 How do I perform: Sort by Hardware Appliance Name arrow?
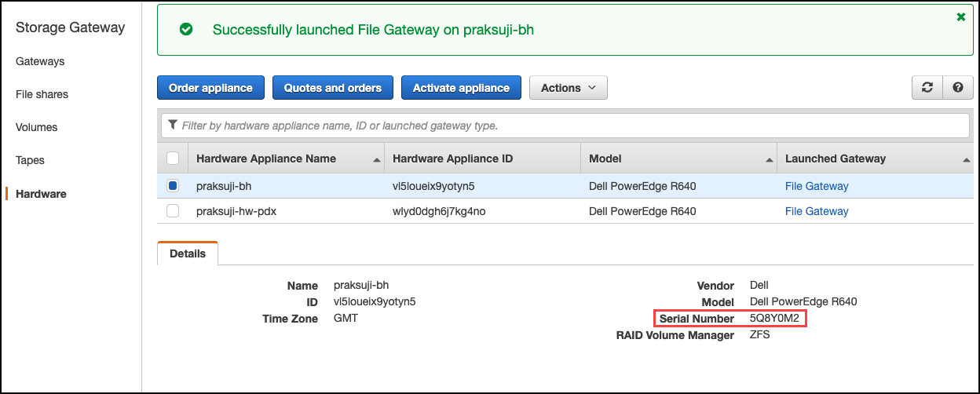coord(377,159)
